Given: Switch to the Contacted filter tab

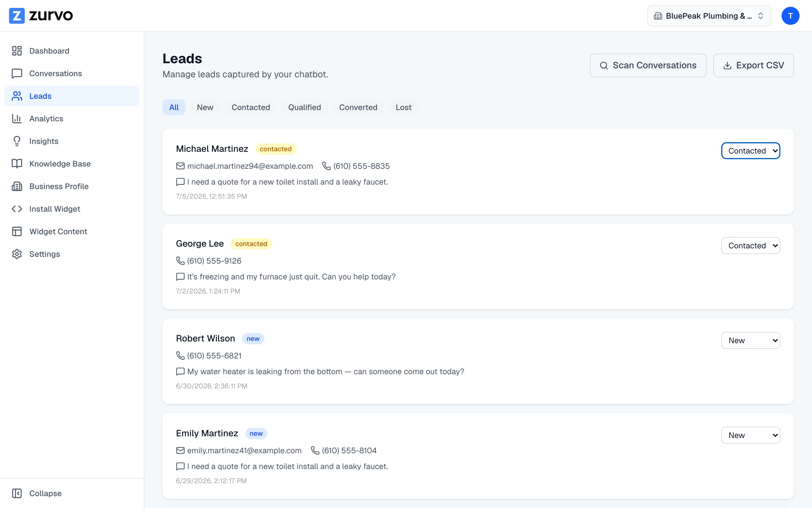Looking at the screenshot, I should (251, 107).
